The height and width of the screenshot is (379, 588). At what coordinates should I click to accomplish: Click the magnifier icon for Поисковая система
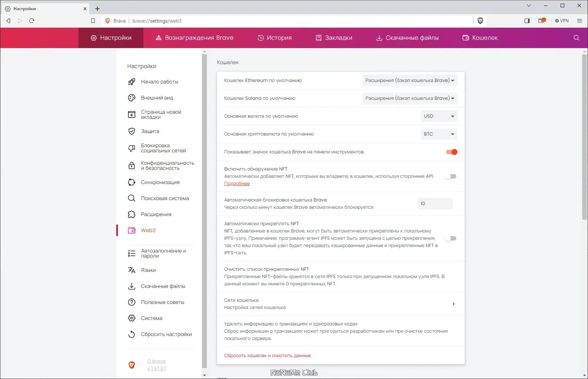(x=132, y=198)
